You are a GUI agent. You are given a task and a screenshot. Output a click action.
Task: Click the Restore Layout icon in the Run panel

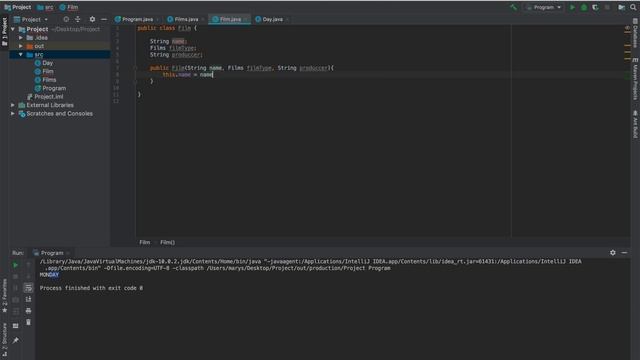16,326
